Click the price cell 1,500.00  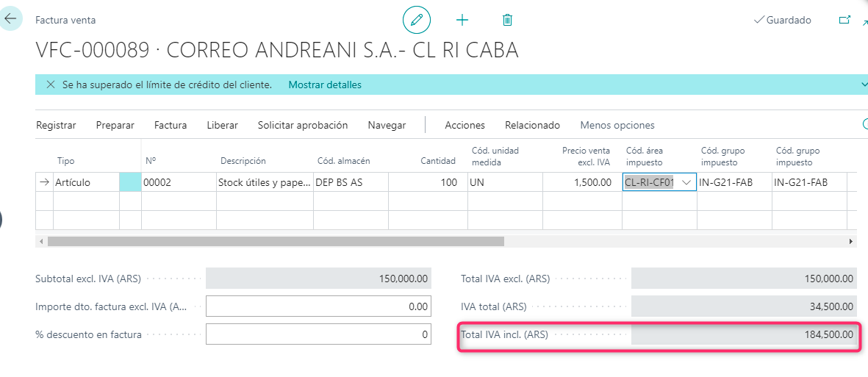point(582,182)
